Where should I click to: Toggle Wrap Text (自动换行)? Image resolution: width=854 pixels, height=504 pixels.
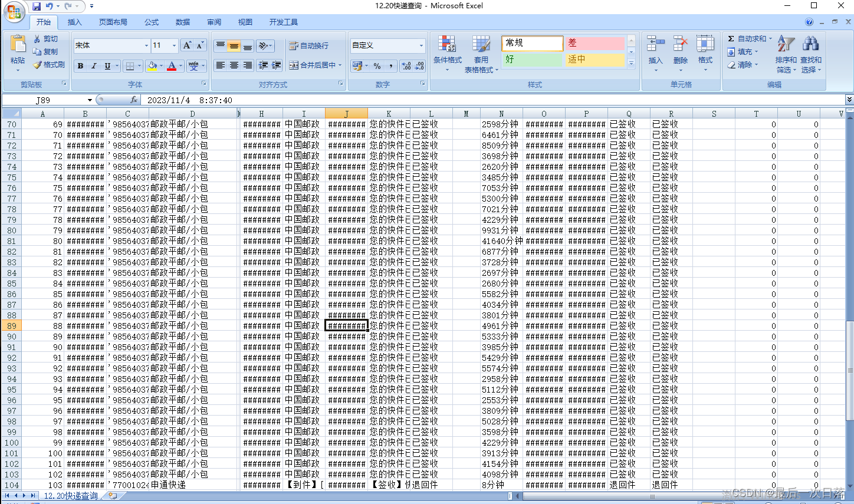coord(308,45)
